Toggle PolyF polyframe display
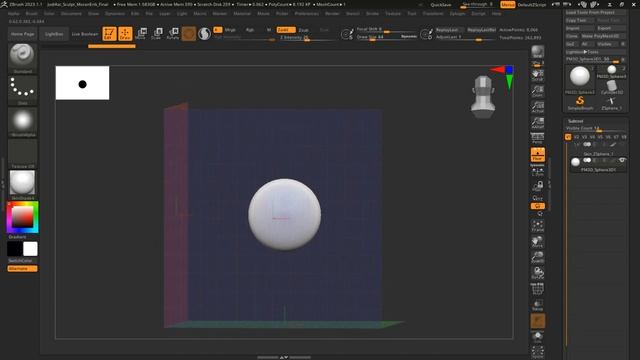Viewport: 640px width, 360px height. point(538,289)
